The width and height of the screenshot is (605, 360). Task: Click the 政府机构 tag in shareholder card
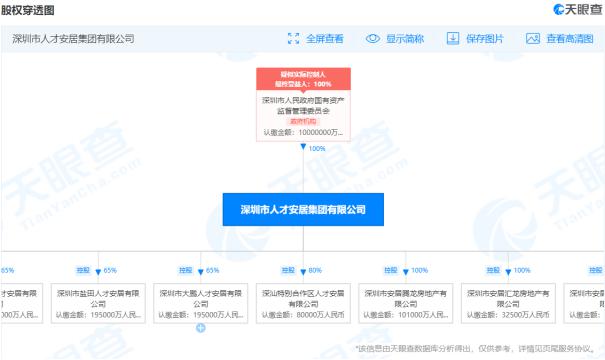coord(303,122)
